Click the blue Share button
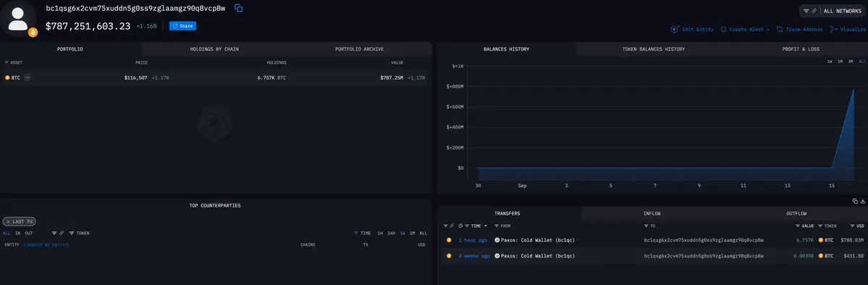The height and width of the screenshot is (285, 868). pos(182,26)
